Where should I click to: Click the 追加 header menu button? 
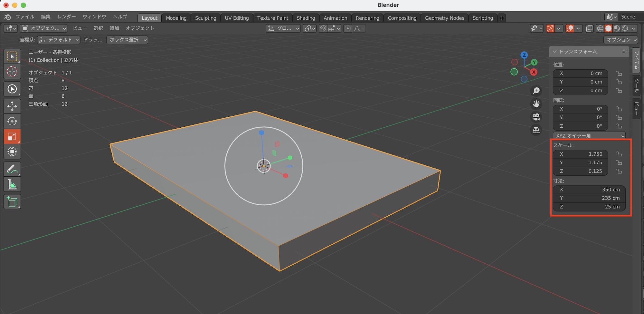114,28
